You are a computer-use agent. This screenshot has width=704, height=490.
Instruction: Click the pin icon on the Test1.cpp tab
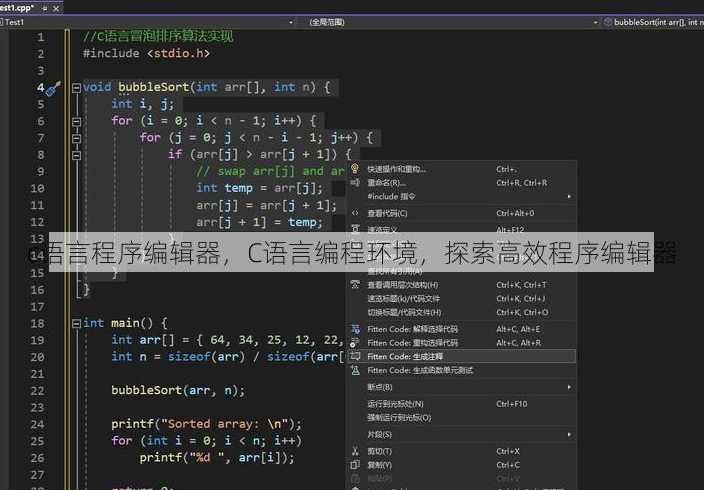[x=44, y=8]
